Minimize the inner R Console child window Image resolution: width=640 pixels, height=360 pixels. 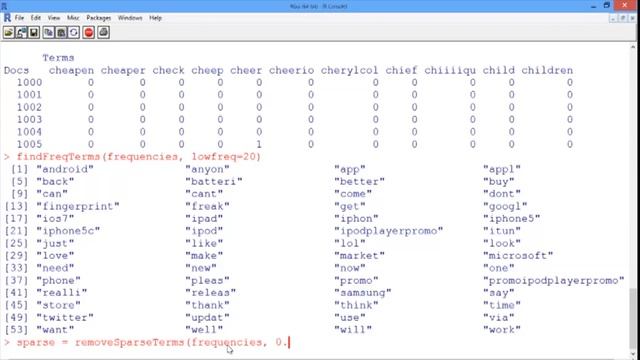tap(613, 18)
